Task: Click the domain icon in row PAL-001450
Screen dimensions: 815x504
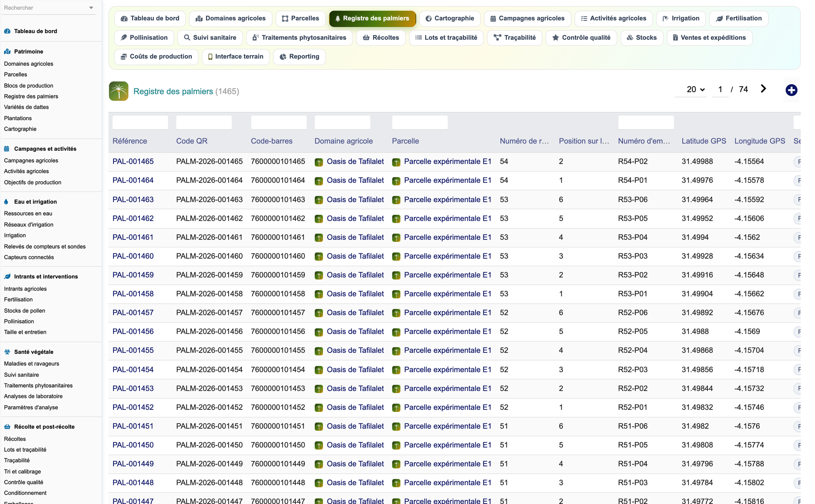Action: tap(319, 445)
